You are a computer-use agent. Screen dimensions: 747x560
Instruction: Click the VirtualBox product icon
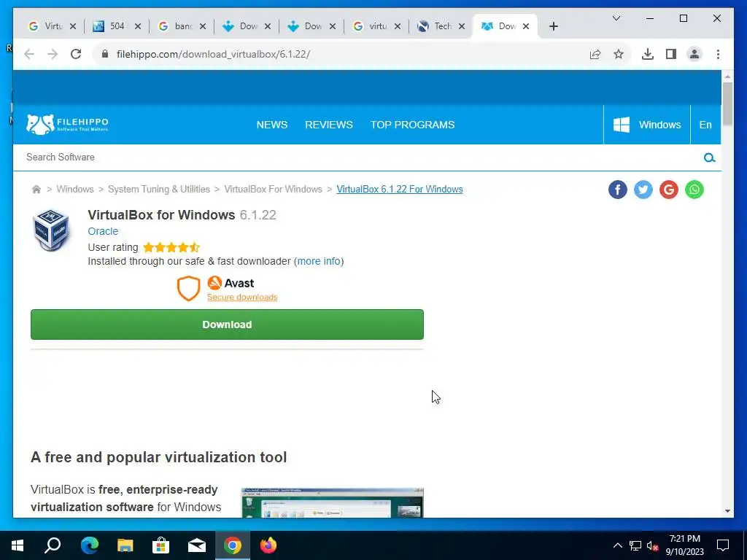pyautogui.click(x=51, y=230)
